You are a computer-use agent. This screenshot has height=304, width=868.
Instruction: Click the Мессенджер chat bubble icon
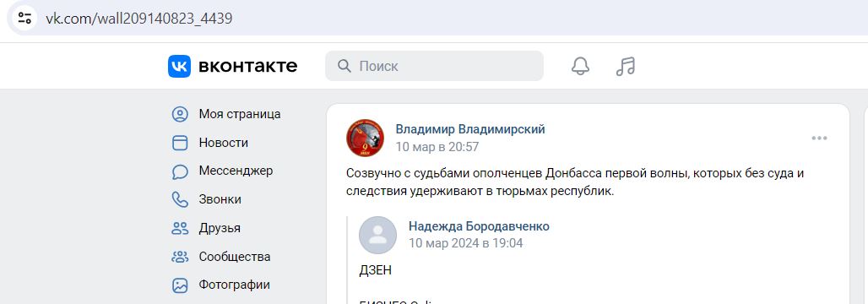click(x=180, y=171)
